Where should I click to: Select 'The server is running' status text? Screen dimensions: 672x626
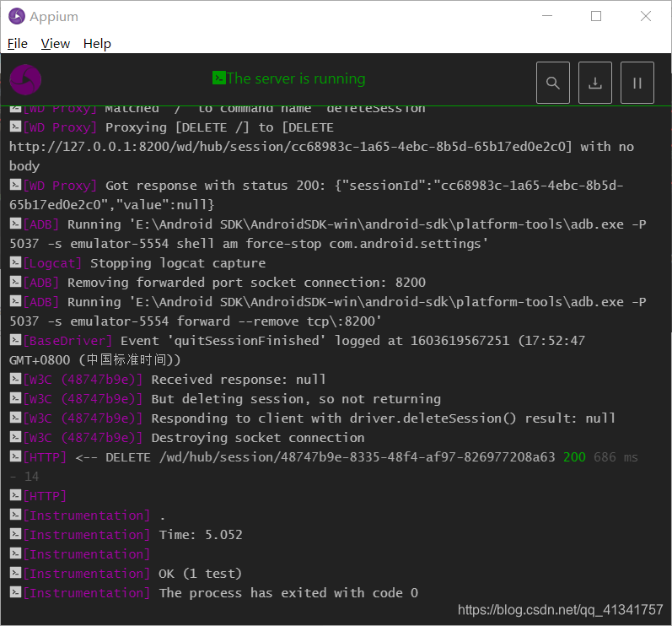(x=296, y=78)
